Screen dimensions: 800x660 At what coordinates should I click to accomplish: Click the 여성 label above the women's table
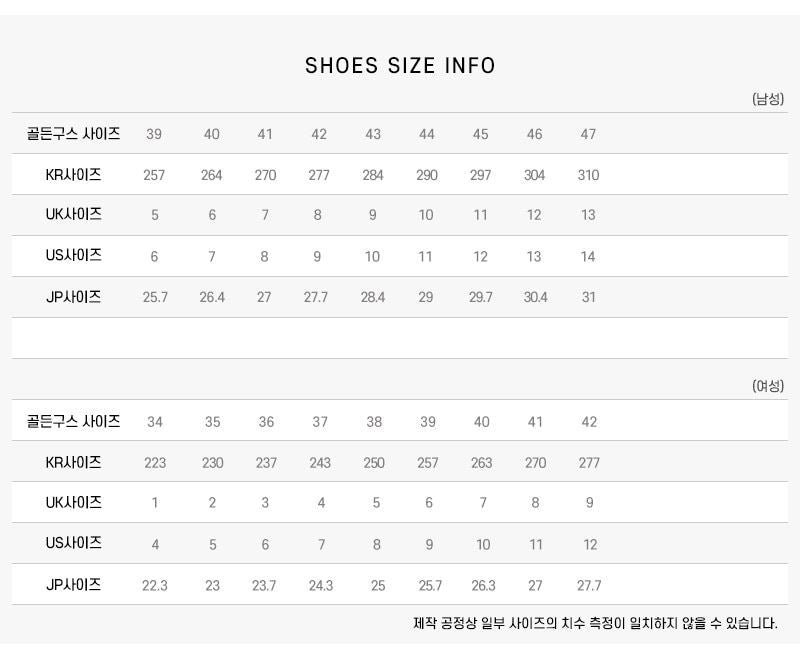(768, 386)
